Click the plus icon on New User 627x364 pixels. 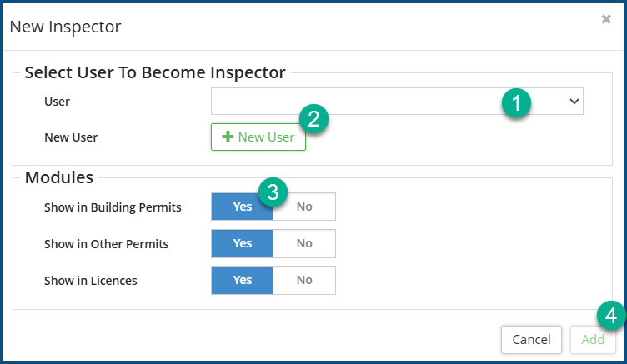tap(227, 137)
